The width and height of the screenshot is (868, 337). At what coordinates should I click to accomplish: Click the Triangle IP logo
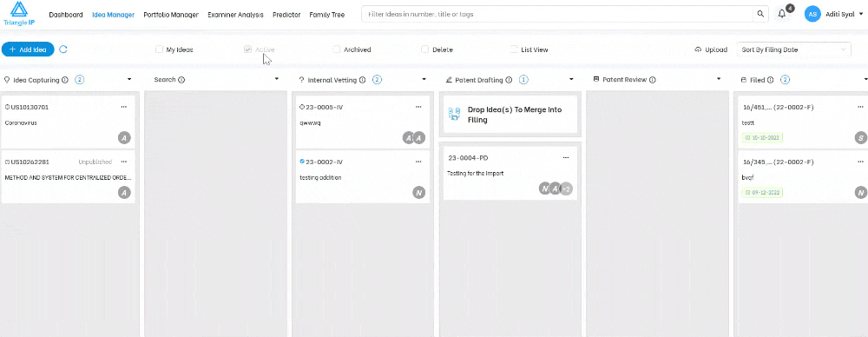[x=19, y=14]
